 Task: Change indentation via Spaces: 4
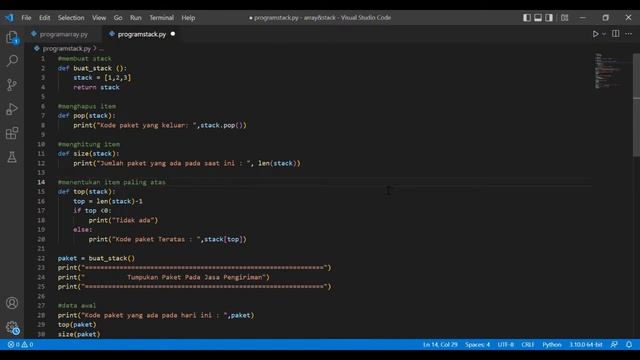[x=477, y=344]
